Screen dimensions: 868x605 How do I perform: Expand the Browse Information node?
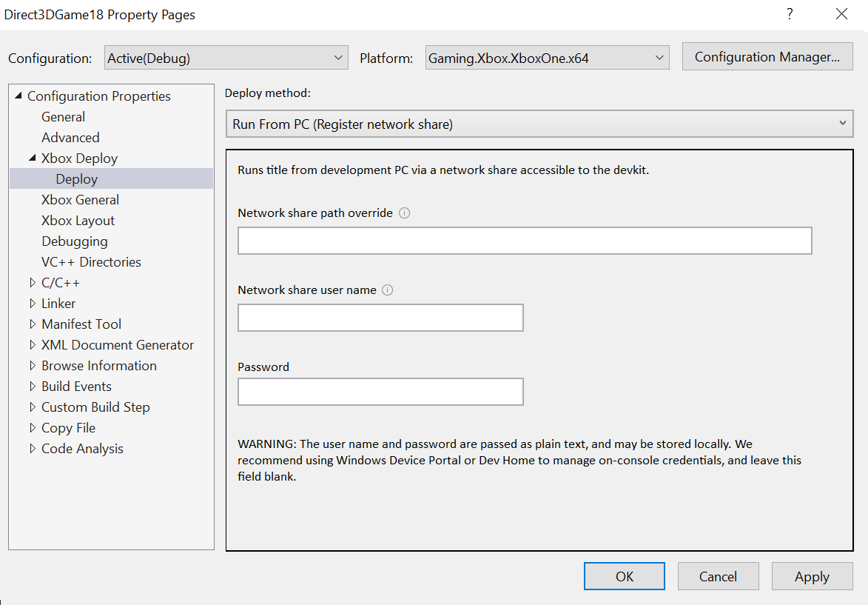(x=33, y=366)
